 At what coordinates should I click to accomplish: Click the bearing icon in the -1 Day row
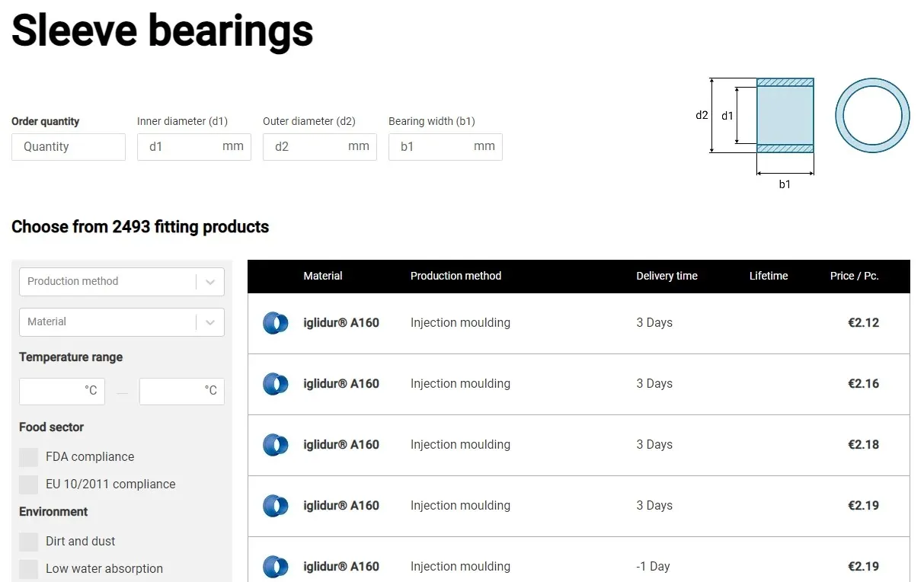[x=275, y=567]
